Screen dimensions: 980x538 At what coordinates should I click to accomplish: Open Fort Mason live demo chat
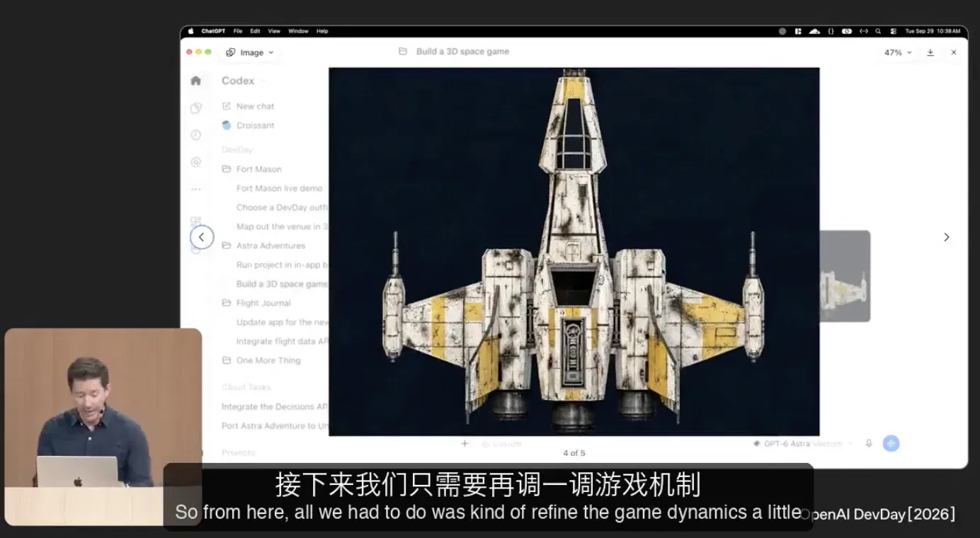tap(279, 188)
